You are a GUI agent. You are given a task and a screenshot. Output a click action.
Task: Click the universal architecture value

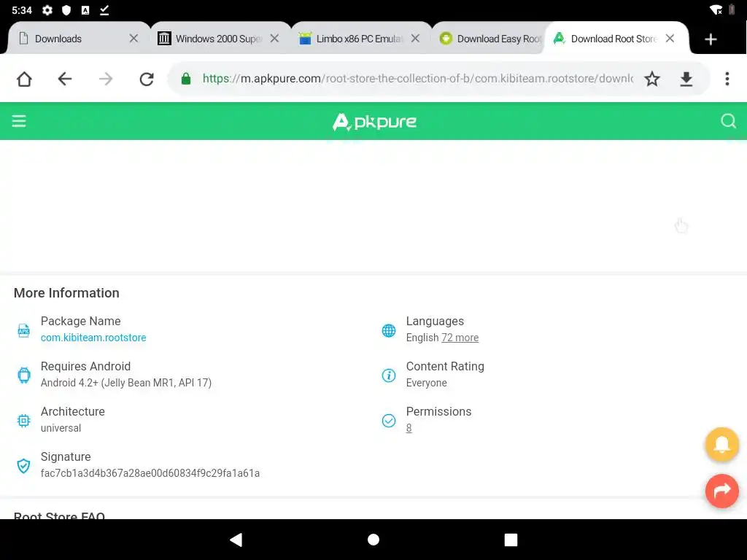pyautogui.click(x=61, y=428)
